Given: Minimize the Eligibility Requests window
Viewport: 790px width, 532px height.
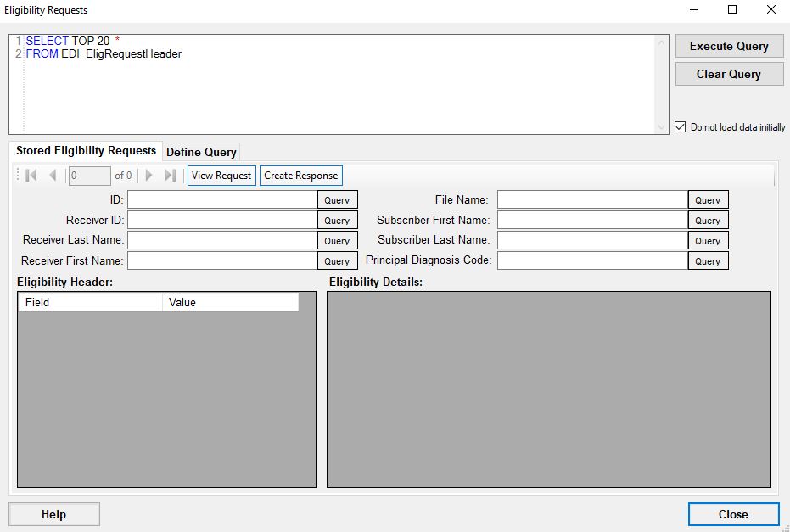Looking at the screenshot, I should [694, 9].
